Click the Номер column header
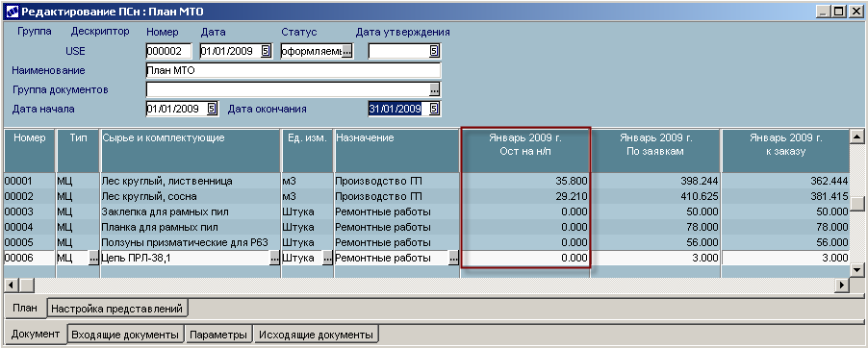868x348 pixels. 30,151
